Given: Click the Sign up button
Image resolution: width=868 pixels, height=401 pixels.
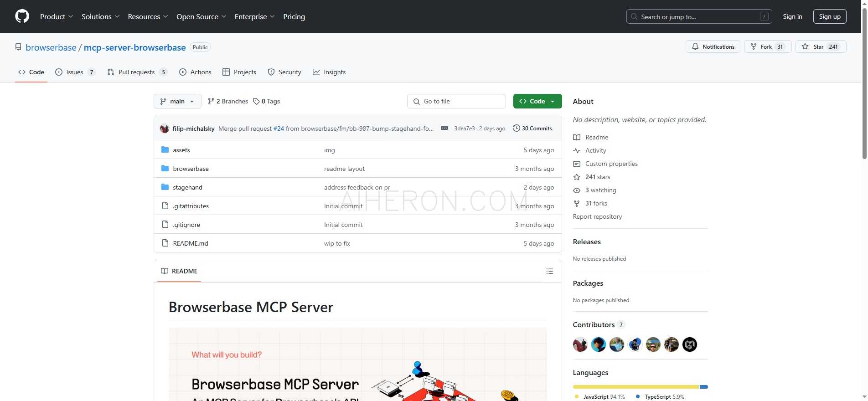Looking at the screenshot, I should click(x=829, y=16).
